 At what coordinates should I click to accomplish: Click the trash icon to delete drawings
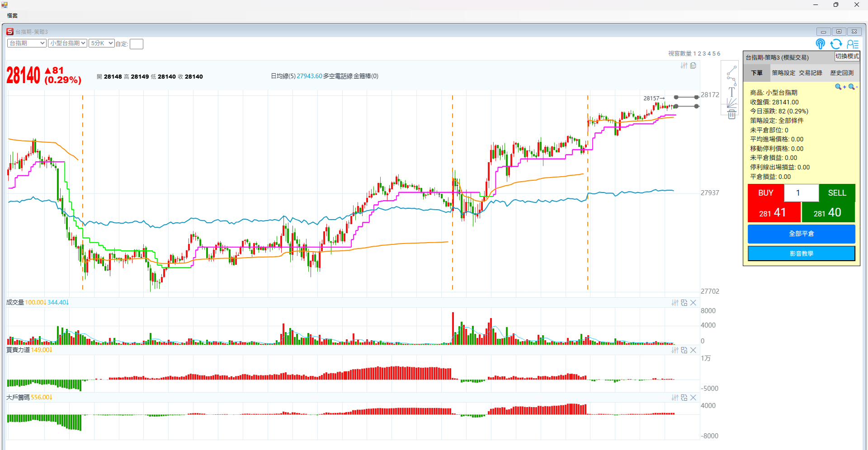click(731, 114)
